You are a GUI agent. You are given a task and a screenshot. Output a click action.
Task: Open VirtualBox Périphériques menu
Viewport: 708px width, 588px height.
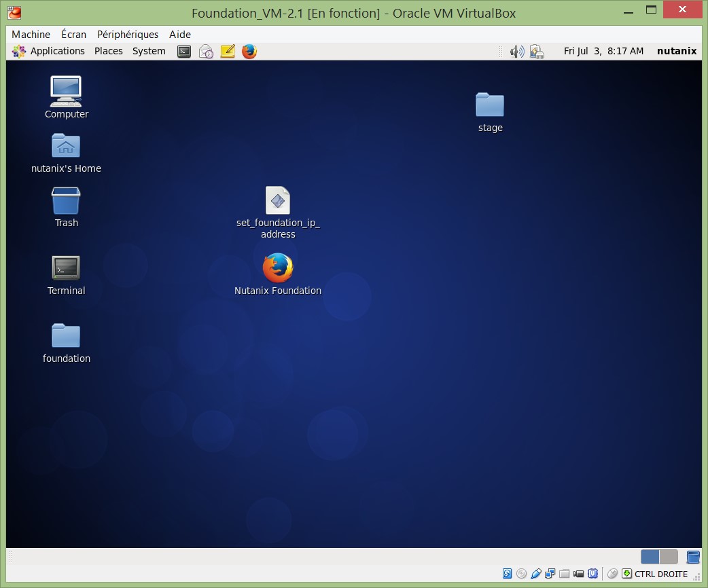tap(128, 35)
